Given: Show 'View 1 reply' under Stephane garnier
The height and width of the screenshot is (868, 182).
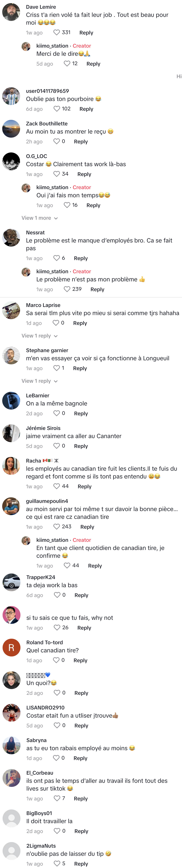Looking at the screenshot, I should coord(40,381).
